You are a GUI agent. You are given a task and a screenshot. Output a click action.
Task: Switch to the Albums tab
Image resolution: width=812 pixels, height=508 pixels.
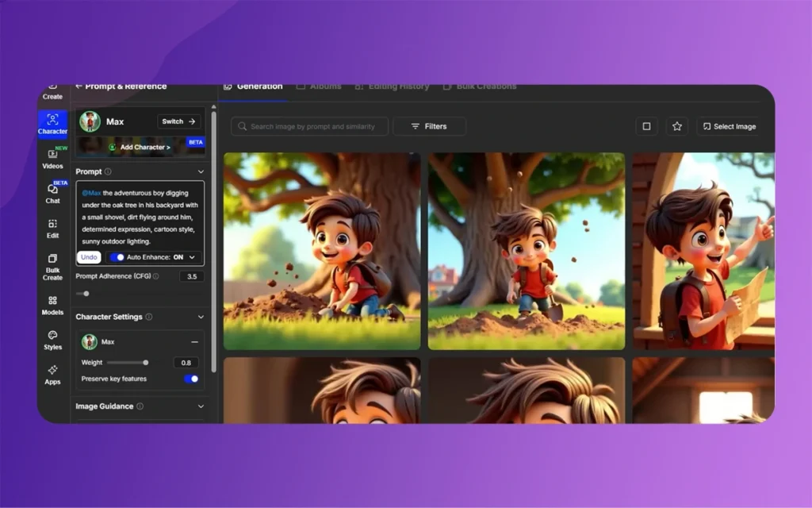point(318,86)
